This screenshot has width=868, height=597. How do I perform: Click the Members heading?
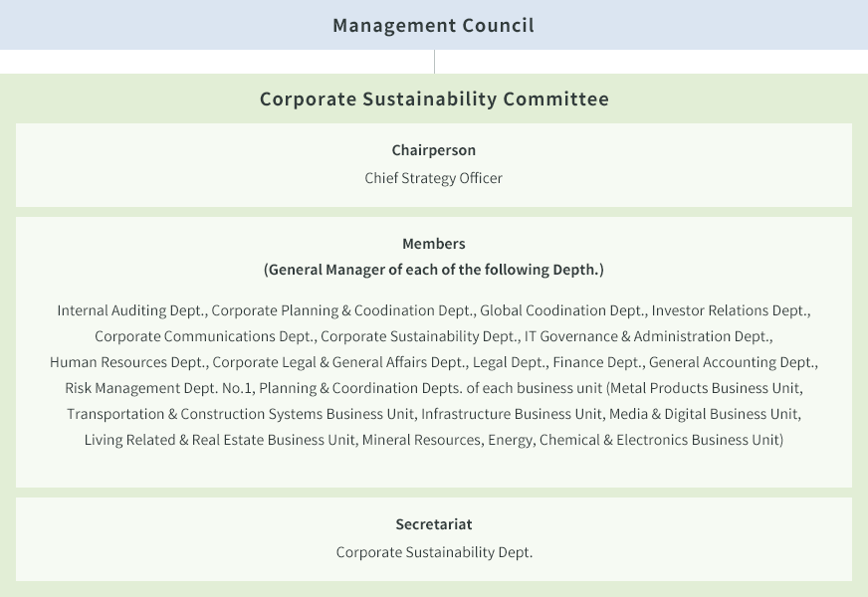pos(433,244)
